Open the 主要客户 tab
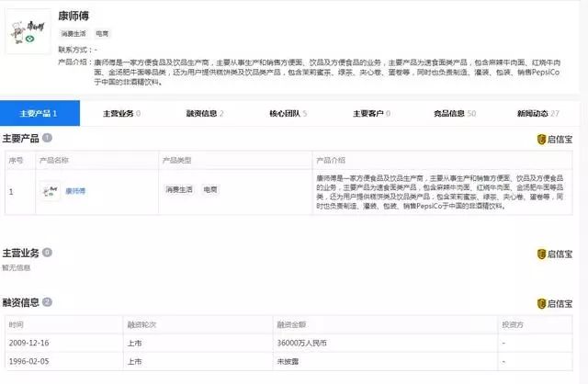 click(371, 113)
